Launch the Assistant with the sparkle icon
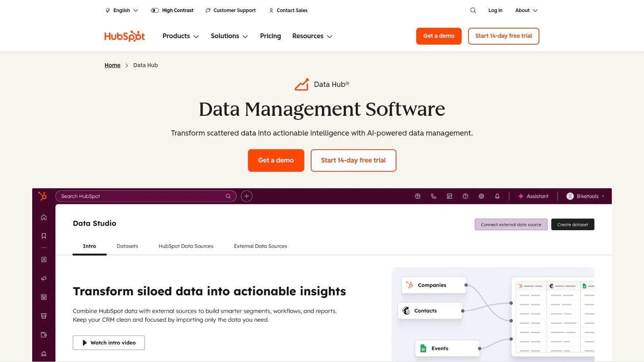 533,196
